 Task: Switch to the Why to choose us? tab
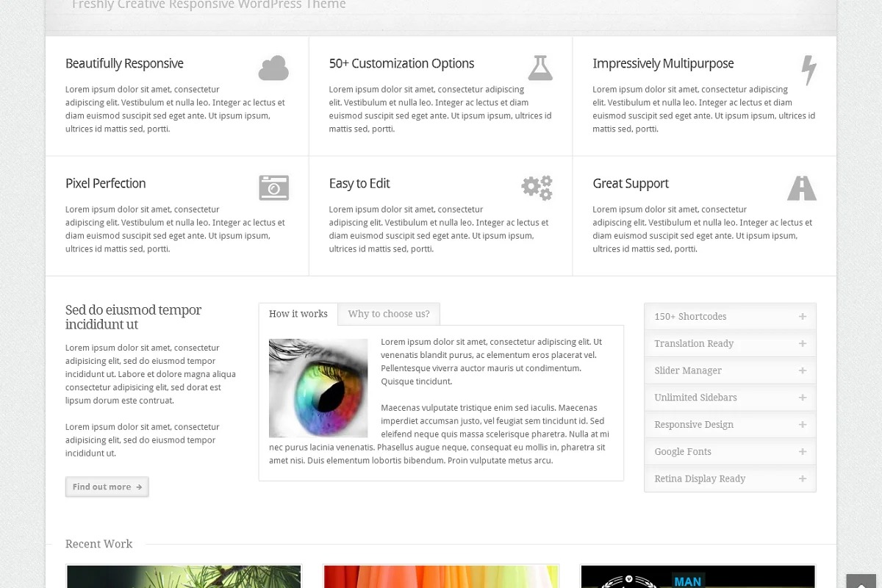[x=389, y=314]
